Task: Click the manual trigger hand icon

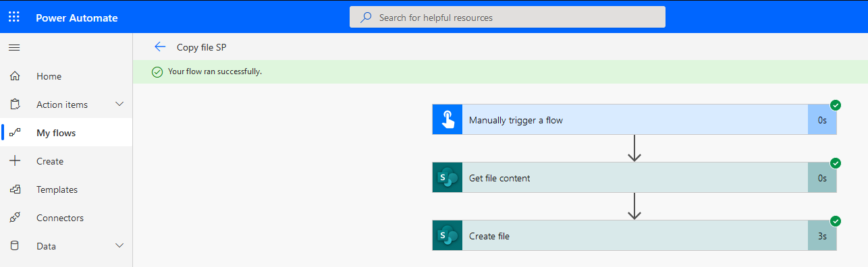Action: pos(447,119)
